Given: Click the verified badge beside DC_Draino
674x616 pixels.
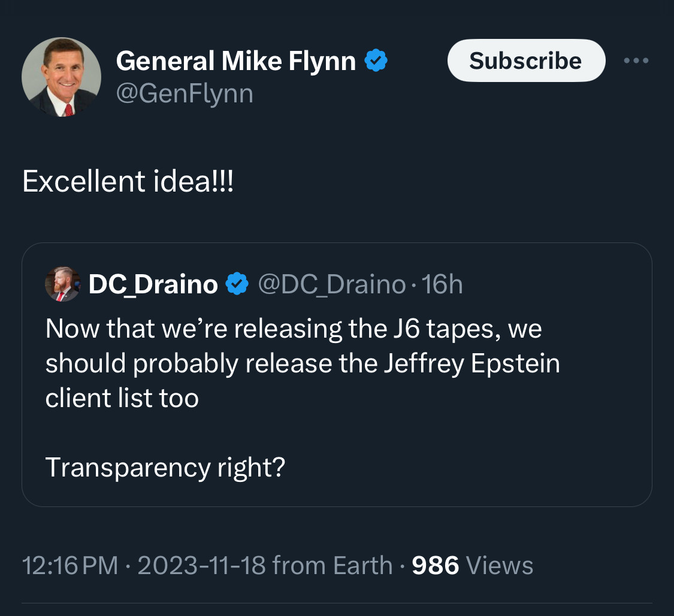Looking at the screenshot, I should 237,284.
